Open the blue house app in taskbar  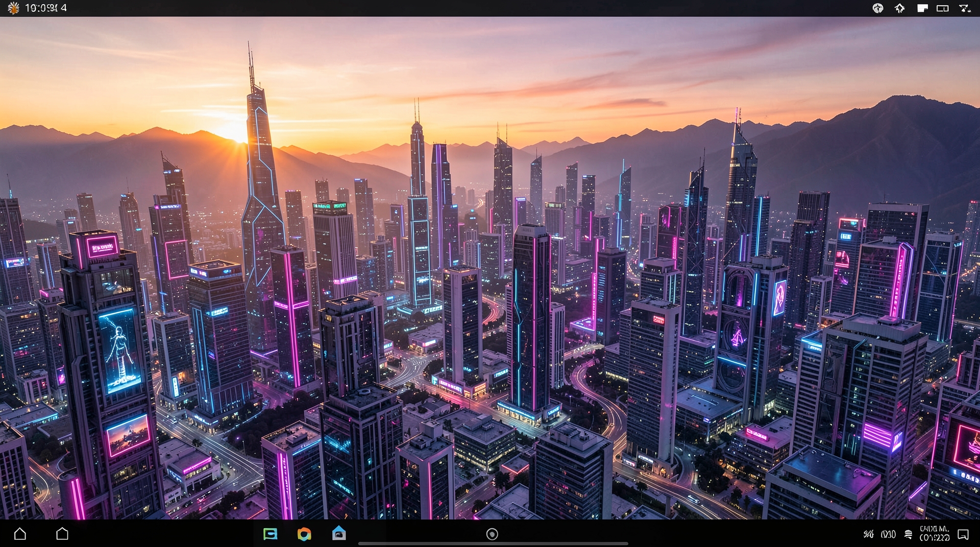point(339,534)
